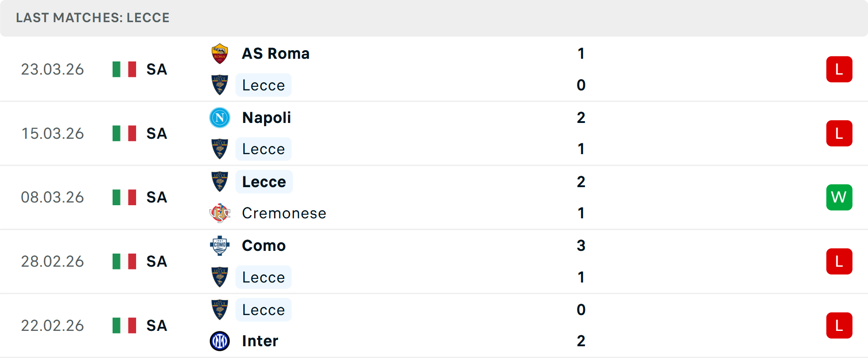
Task: Open the Inter team link
Action: (x=260, y=341)
